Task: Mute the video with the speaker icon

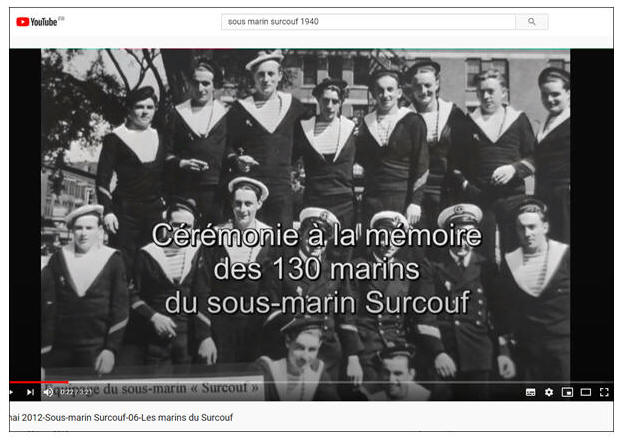Action: [x=48, y=392]
